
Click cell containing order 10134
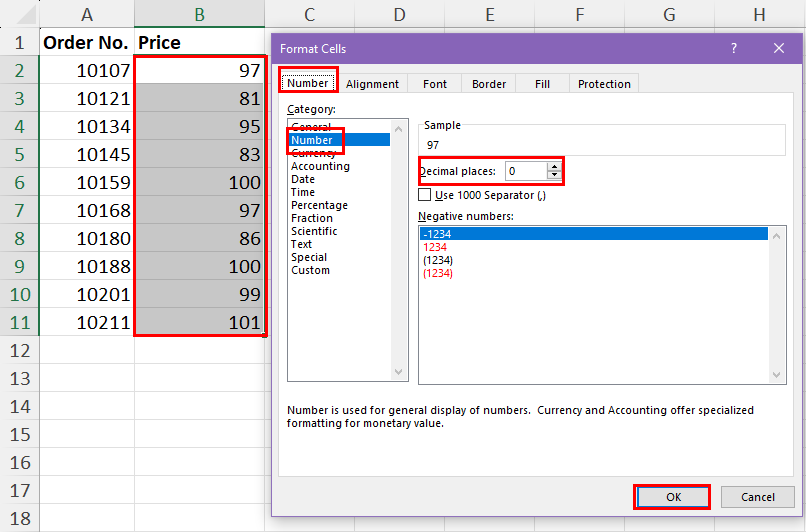click(x=87, y=126)
